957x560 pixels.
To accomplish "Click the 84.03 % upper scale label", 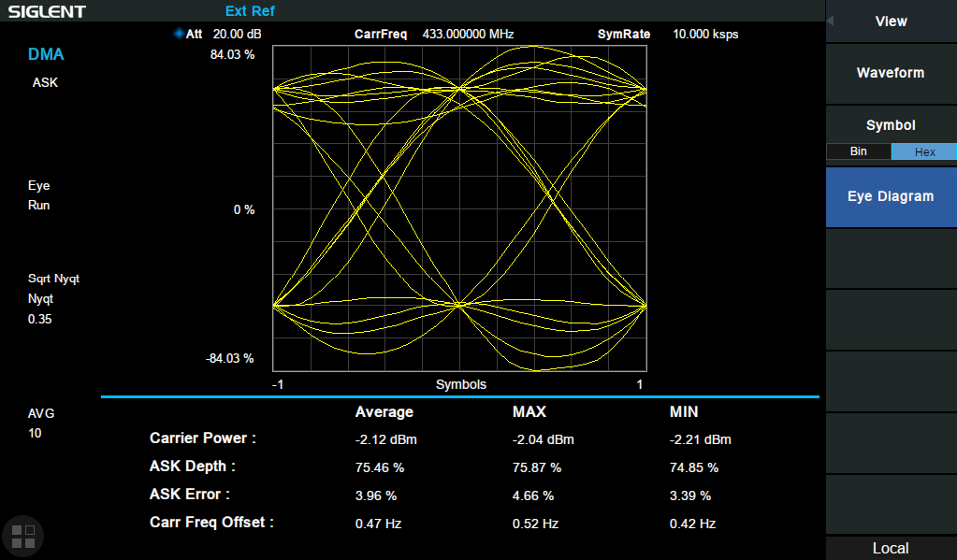I will coord(233,54).
